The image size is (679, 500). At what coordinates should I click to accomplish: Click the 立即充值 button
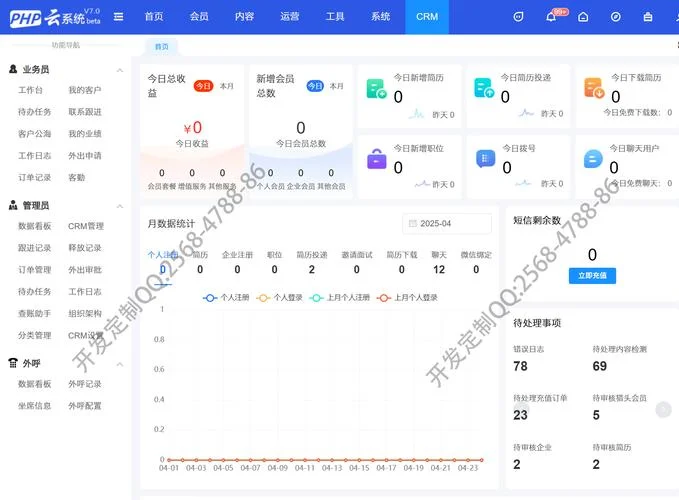tap(592, 275)
